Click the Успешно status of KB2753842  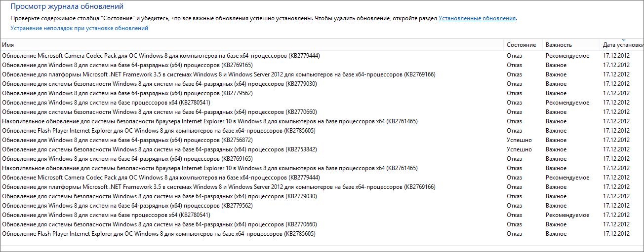tap(519, 149)
